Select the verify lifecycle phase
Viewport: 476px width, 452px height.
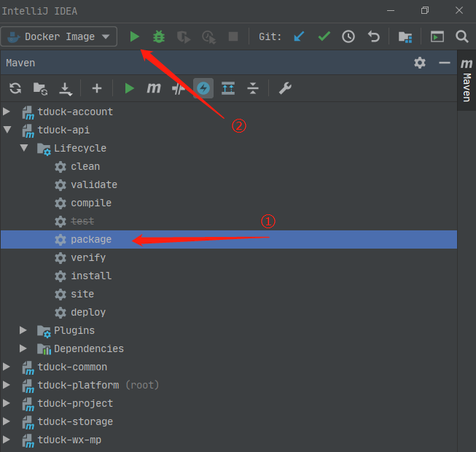pyautogui.click(x=88, y=258)
